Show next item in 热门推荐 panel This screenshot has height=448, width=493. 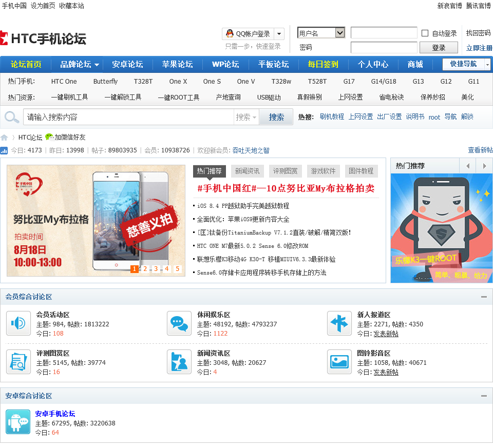point(484,166)
